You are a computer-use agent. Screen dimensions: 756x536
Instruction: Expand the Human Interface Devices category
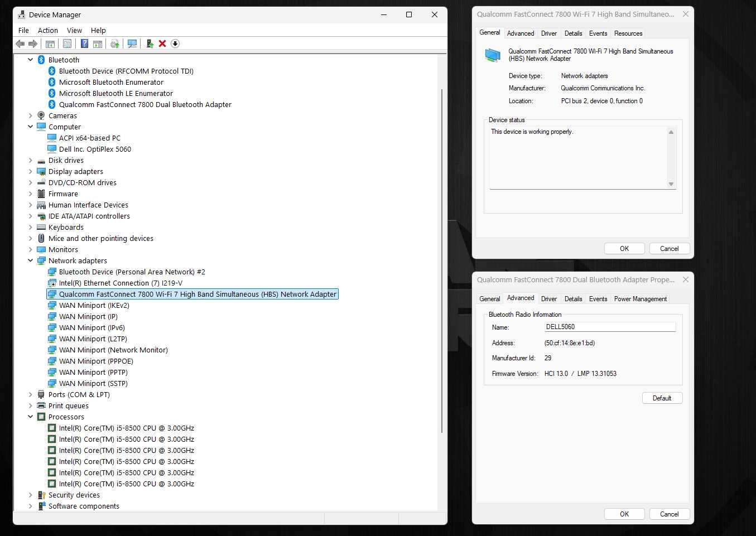31,205
